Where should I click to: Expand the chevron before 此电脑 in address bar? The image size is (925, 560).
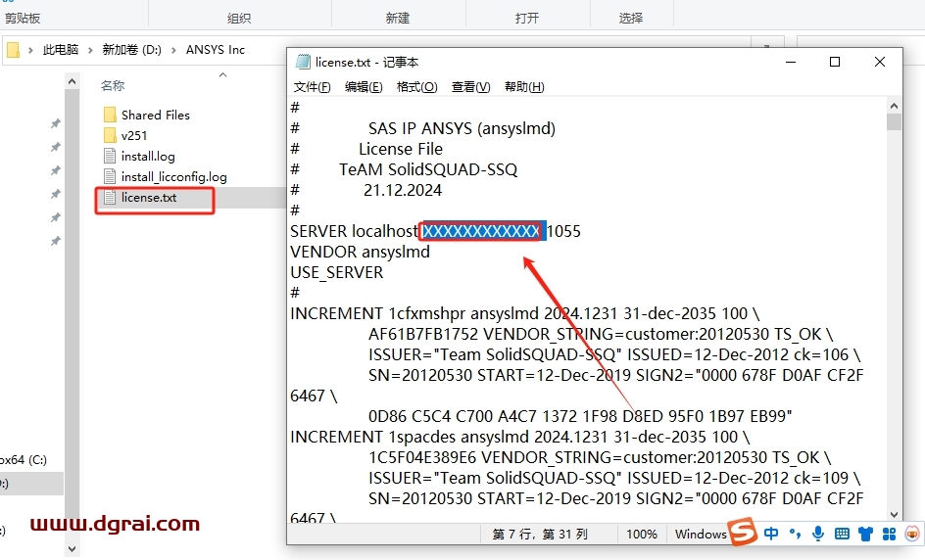pos(30,50)
